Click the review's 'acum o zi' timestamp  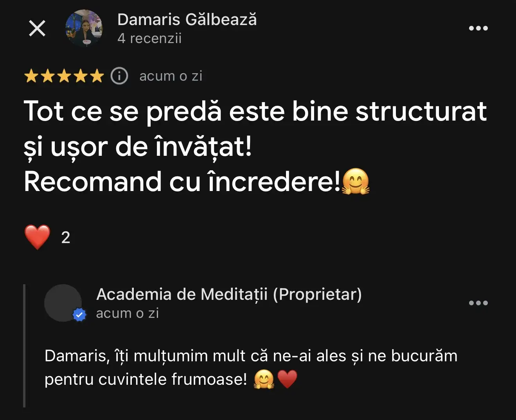[x=171, y=76]
